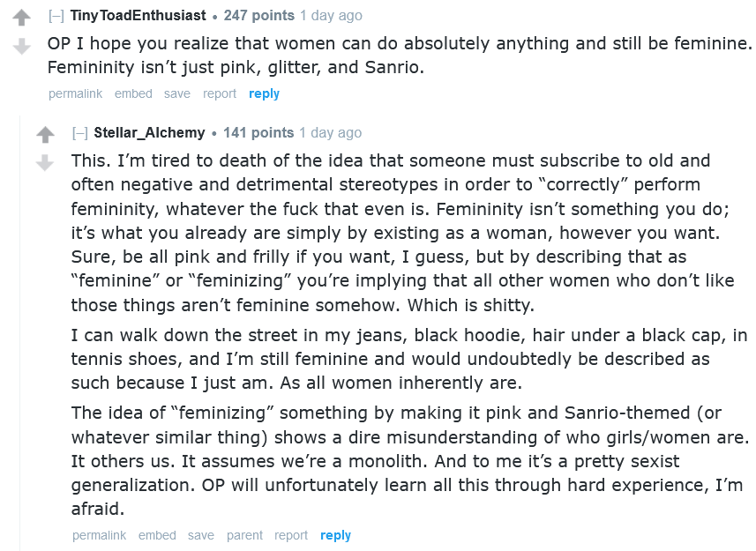The height and width of the screenshot is (551, 756).
Task: Click the '1 day ago' timestamp on Stellar_Alchemy's comment
Action: coord(330,133)
